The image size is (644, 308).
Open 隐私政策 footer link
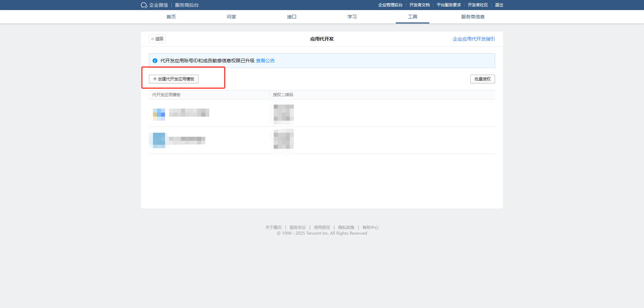[346, 228]
